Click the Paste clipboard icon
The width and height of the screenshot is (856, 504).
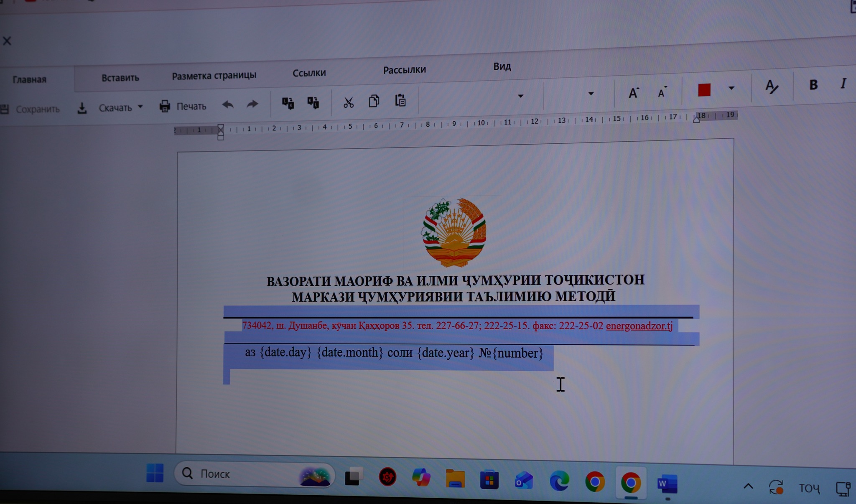point(400,100)
